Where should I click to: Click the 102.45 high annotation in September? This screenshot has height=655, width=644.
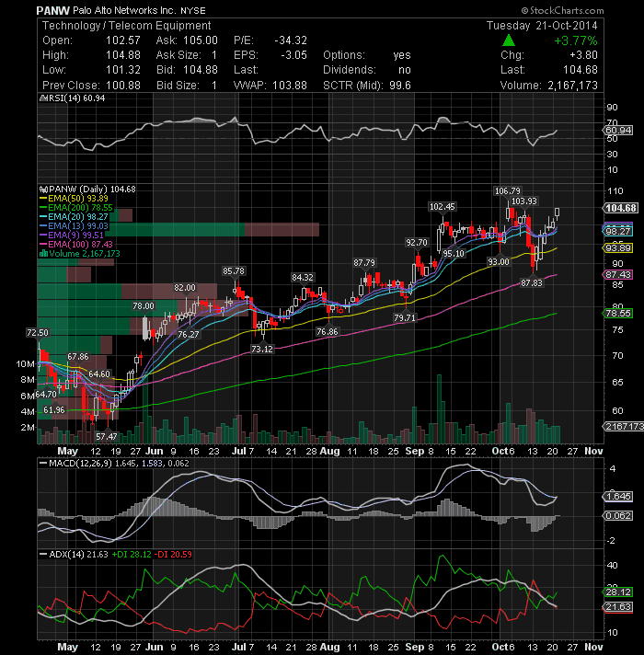(x=443, y=206)
